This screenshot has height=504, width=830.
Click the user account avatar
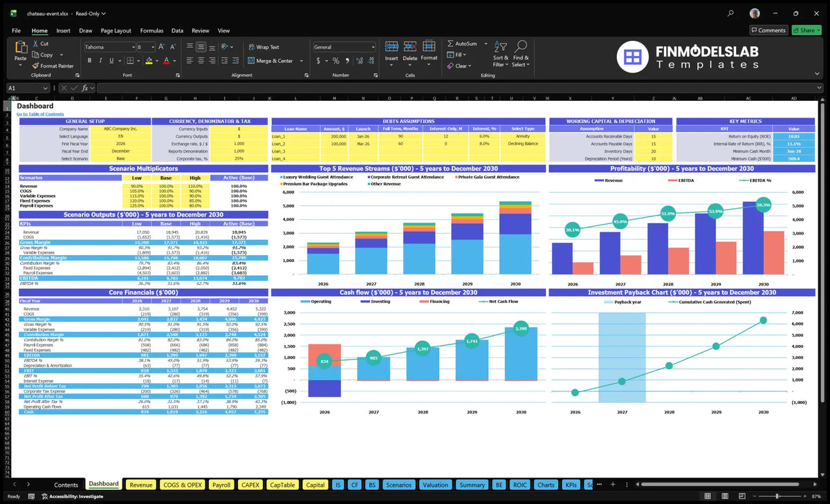755,13
